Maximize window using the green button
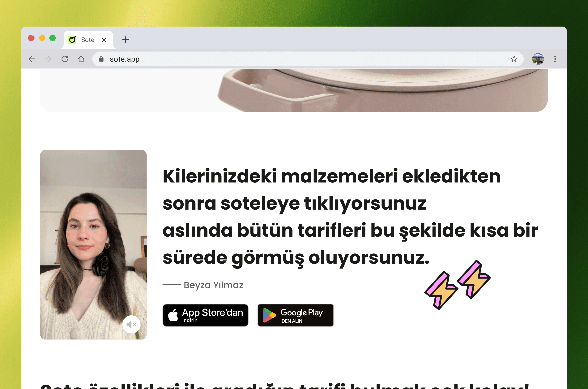Image resolution: width=588 pixels, height=389 pixels. coord(53,38)
